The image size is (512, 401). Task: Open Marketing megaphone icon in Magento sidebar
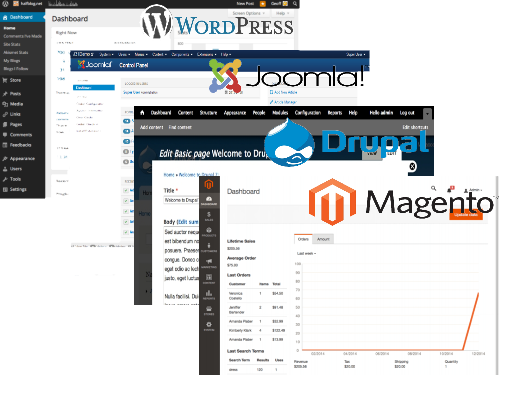[209, 263]
